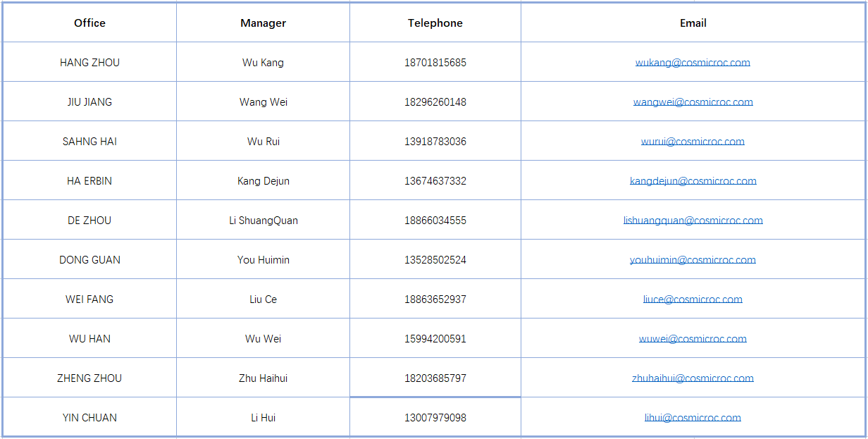Open zhuhaihui@cosmicroc.com email link

click(693, 378)
